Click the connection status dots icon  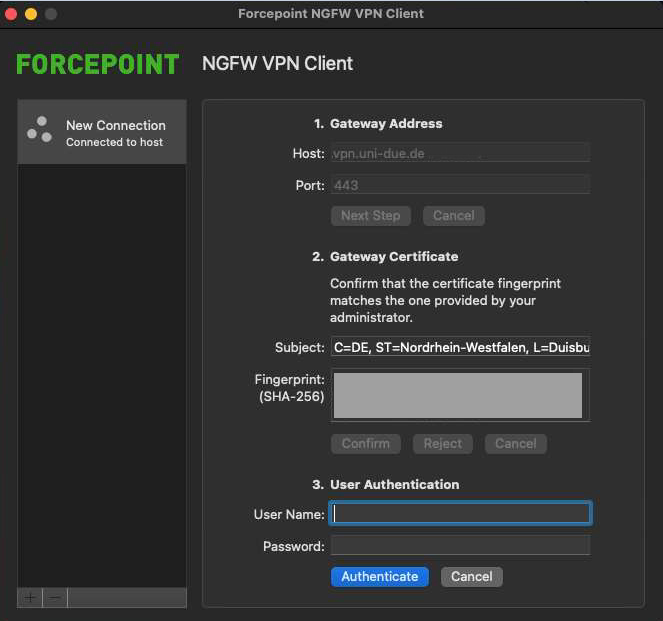tap(39, 129)
